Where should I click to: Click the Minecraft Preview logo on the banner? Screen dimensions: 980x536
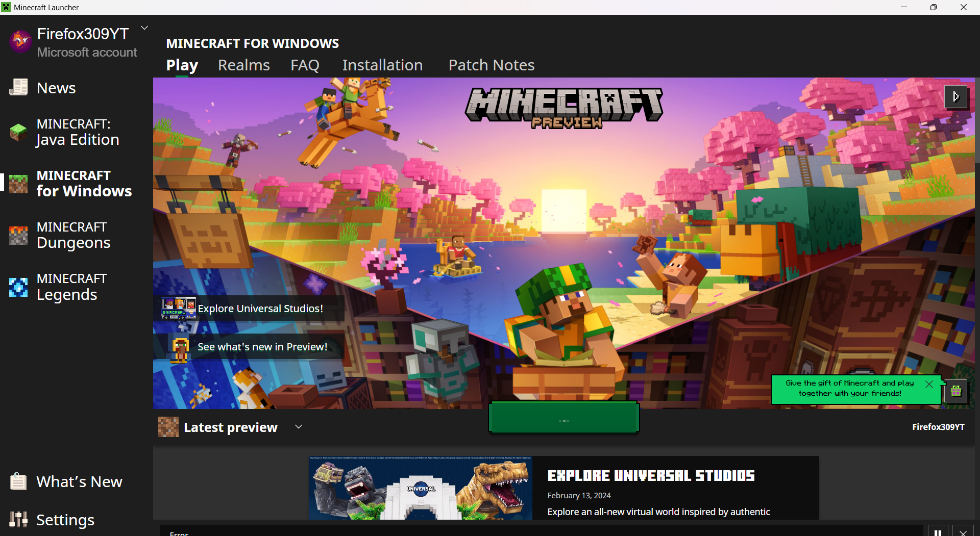(564, 108)
